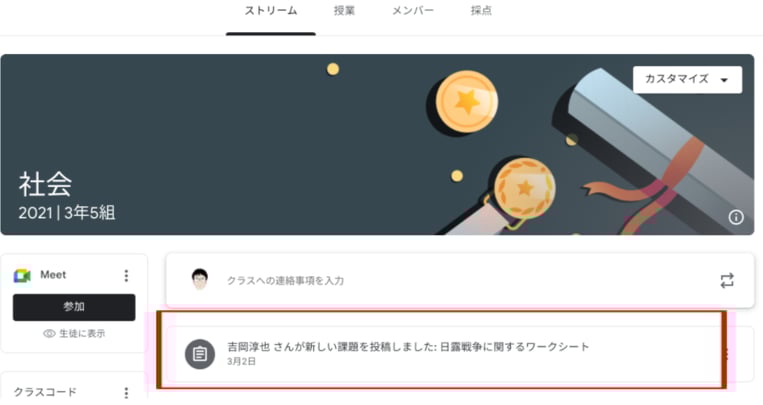The image size is (763, 405).
Task: Click the dropdown arrow beside カスタマイズ
Action: 724,80
